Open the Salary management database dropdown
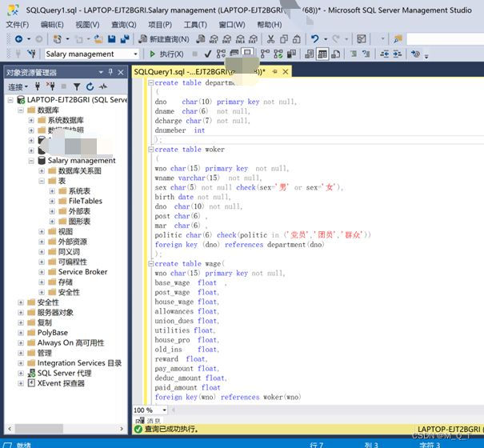 (x=92, y=54)
